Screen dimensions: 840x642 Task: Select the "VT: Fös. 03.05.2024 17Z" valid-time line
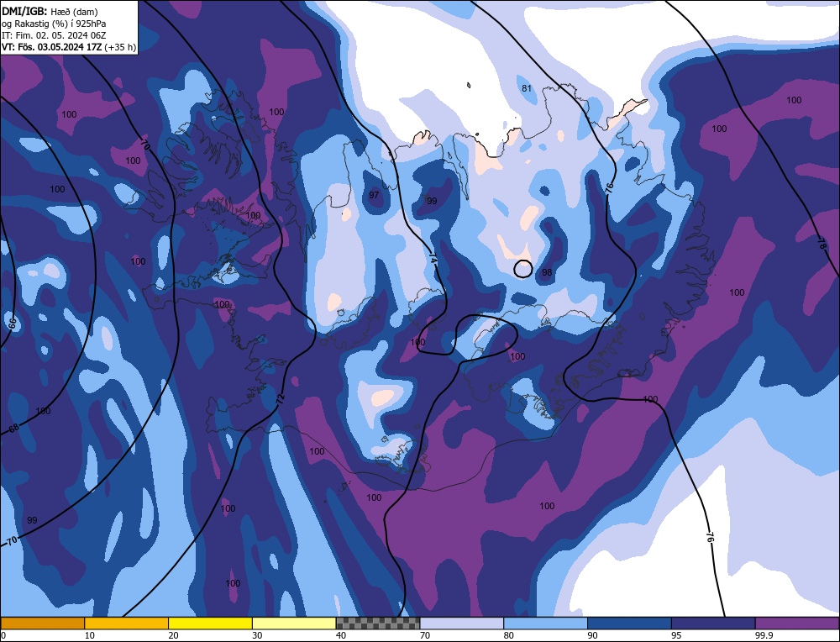pos(69,47)
